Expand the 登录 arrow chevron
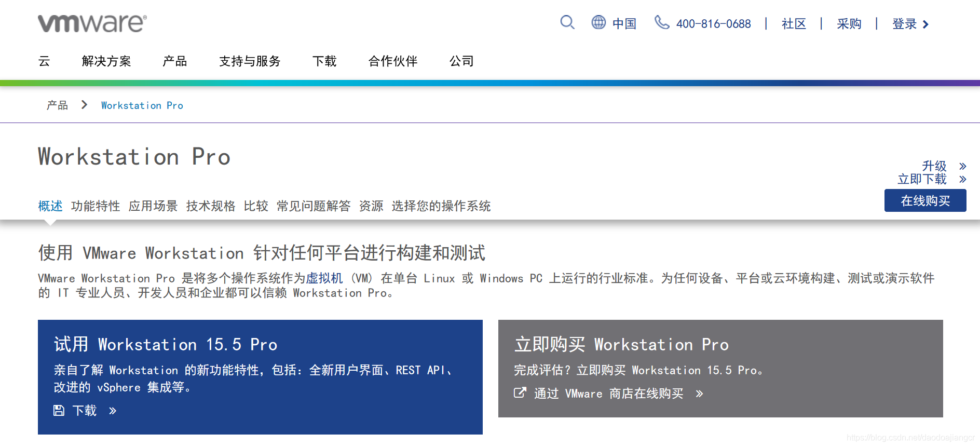The image size is (980, 447). coord(925,24)
